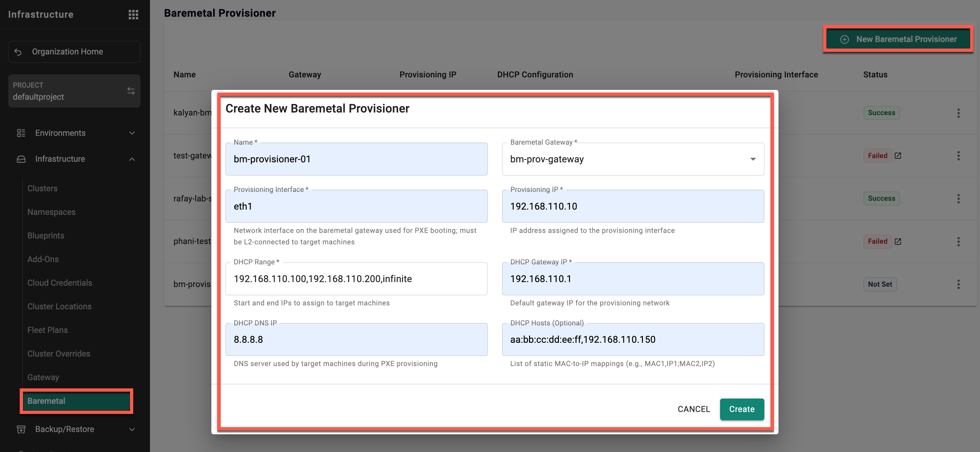980x452 pixels.
Task: Expand the Environments menu chevron
Action: [132, 133]
